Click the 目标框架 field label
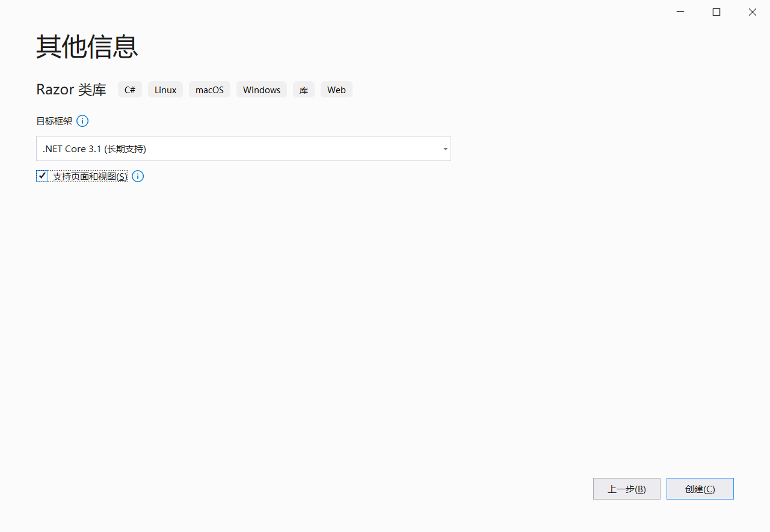The height and width of the screenshot is (532, 770). click(54, 121)
